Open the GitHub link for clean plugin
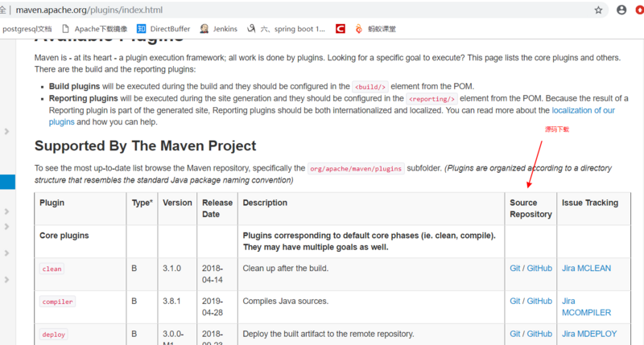The width and height of the screenshot is (644, 345). pos(539,269)
